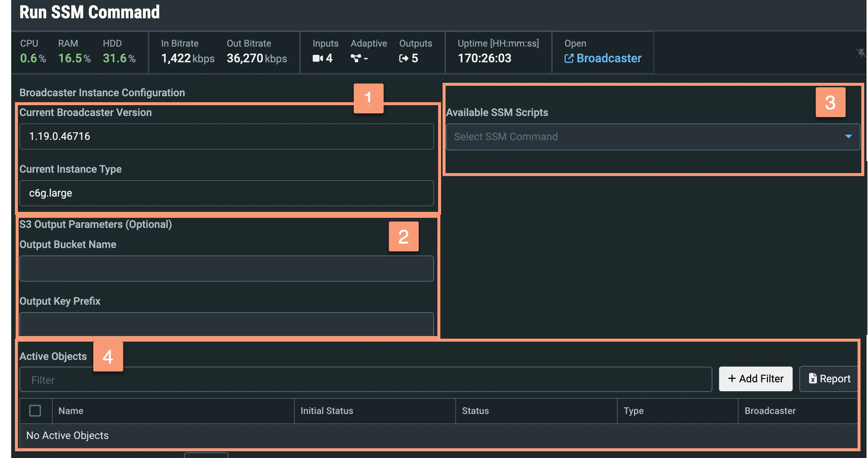The height and width of the screenshot is (458, 868).
Task: Click the Output Bucket Name field
Action: point(227,269)
